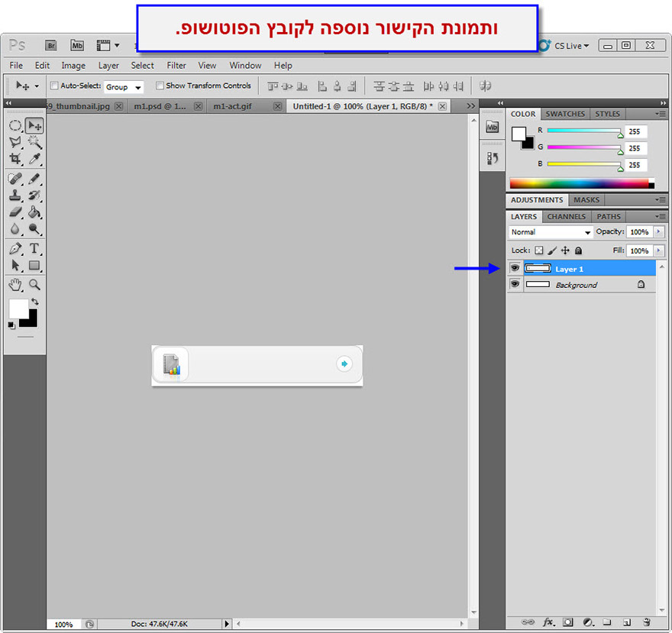Choose the Paint Bucket tool
The height and width of the screenshot is (633, 672).
34,212
